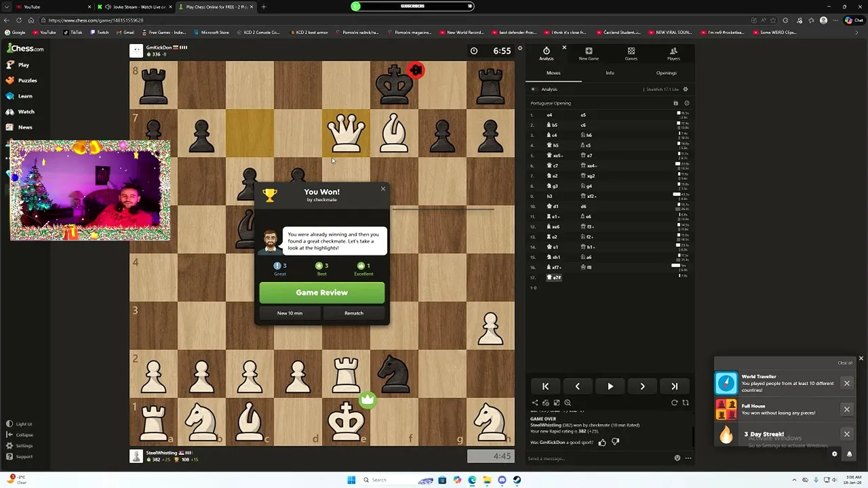Dismiss the Full House notification
The width and height of the screenshot is (868, 488).
(x=846, y=409)
